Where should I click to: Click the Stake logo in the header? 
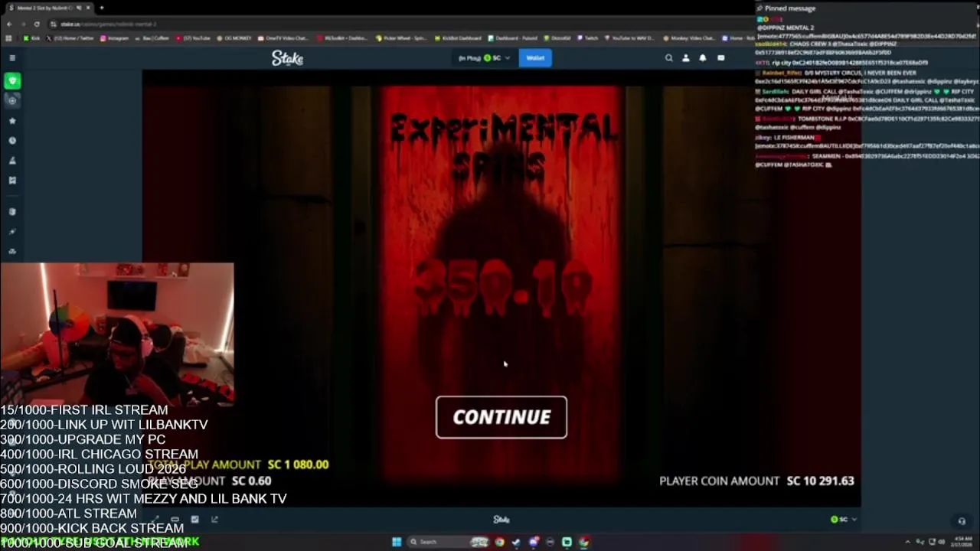[287, 58]
